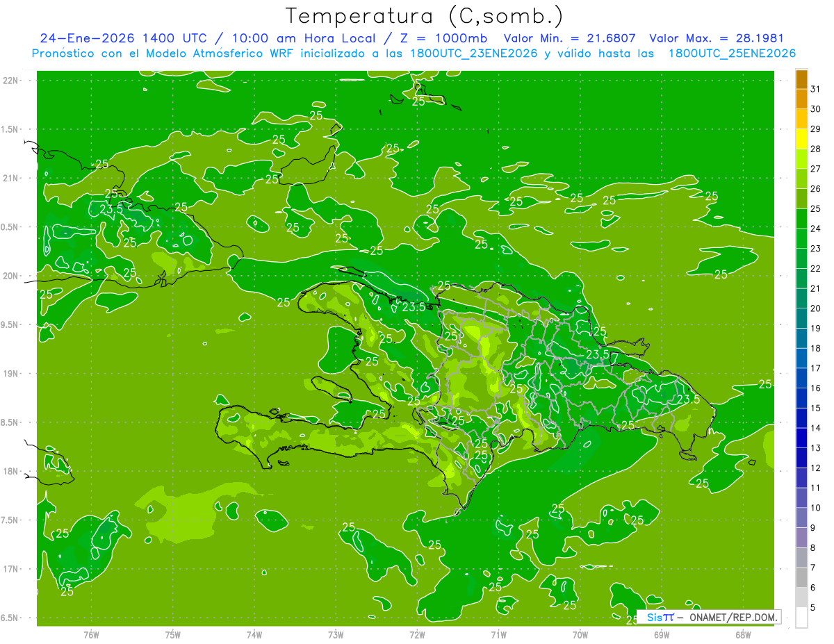Click the "22N" latitude label
This screenshot has height=644, width=834.
tap(11, 81)
